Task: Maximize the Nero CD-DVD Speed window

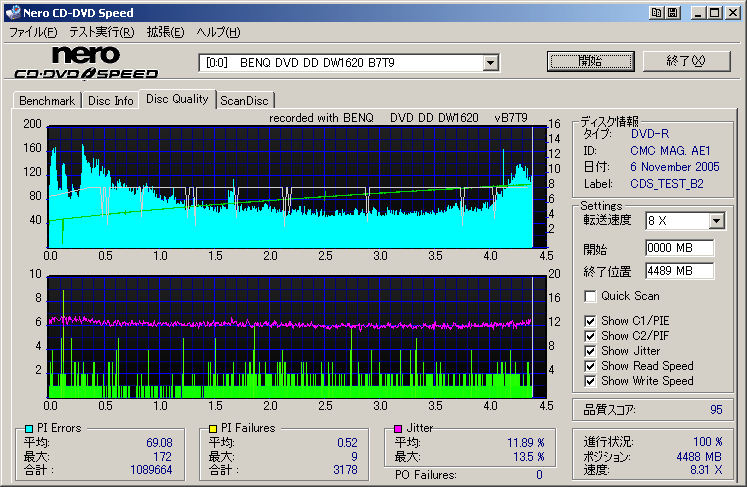Action: click(715, 13)
